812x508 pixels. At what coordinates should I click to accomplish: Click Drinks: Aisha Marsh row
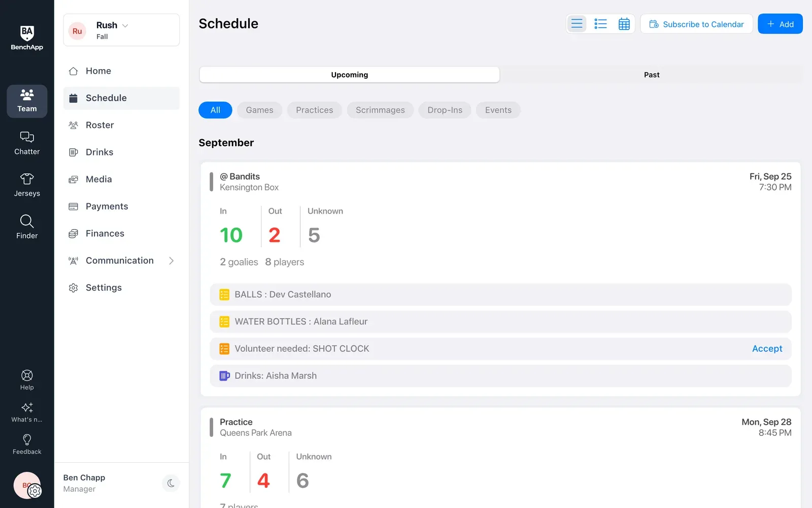tap(500, 376)
